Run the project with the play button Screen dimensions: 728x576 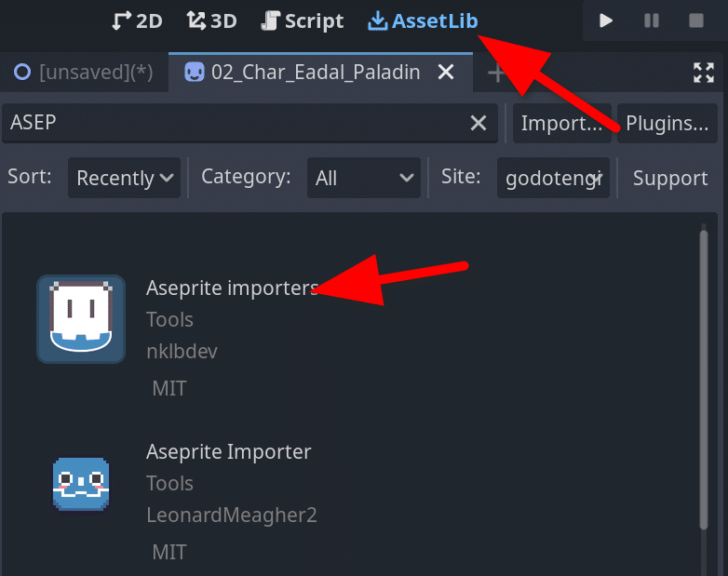coord(605,20)
